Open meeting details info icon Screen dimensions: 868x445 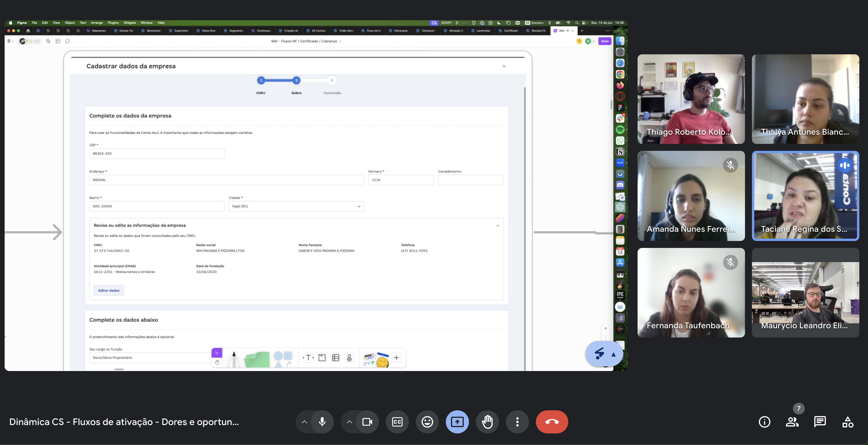click(765, 422)
